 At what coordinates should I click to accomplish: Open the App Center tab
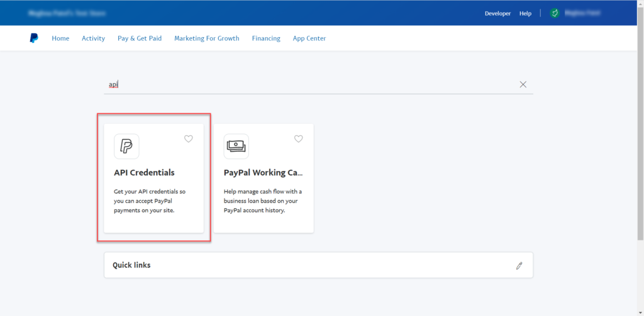(x=309, y=38)
